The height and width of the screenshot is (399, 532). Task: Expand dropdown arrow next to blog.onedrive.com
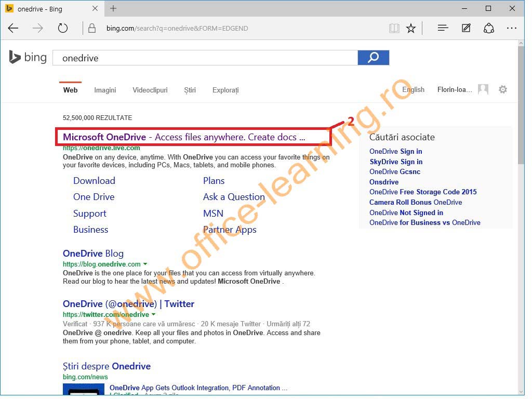pyautogui.click(x=145, y=264)
